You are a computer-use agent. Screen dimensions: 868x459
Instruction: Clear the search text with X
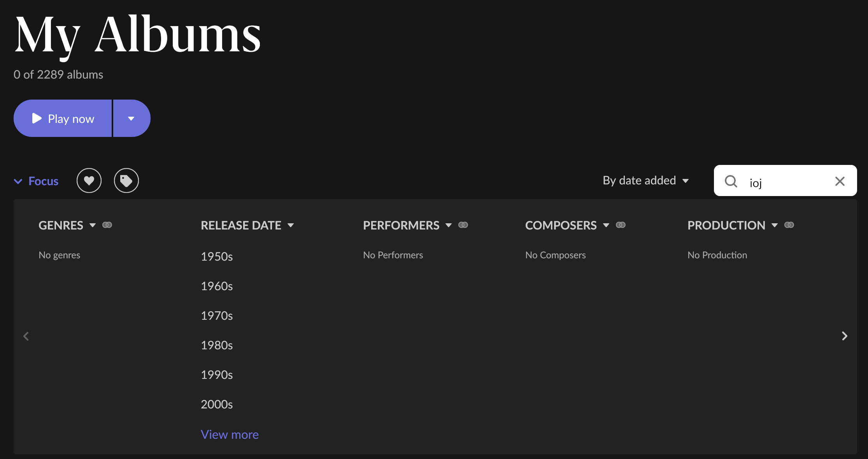(x=840, y=181)
